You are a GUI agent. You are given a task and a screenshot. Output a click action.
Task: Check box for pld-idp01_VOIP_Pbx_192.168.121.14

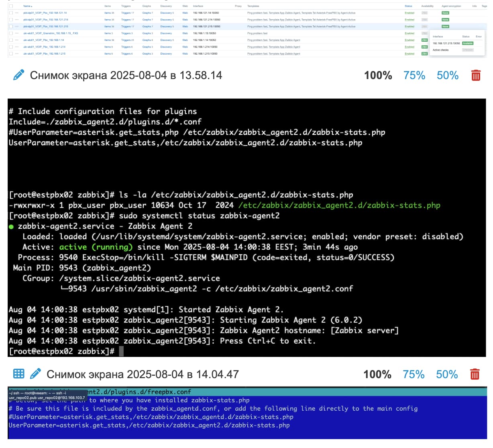pyautogui.click(x=11, y=13)
